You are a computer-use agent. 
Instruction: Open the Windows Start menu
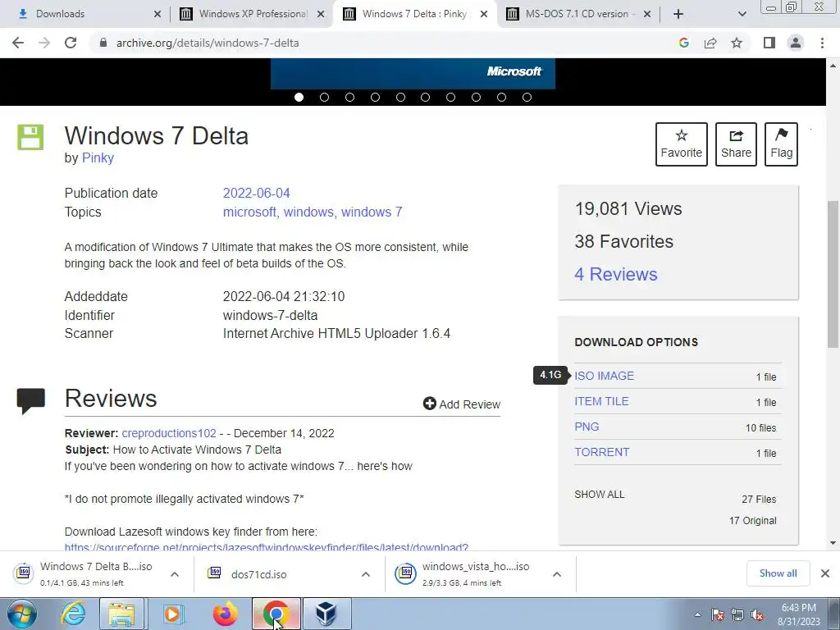(x=21, y=614)
